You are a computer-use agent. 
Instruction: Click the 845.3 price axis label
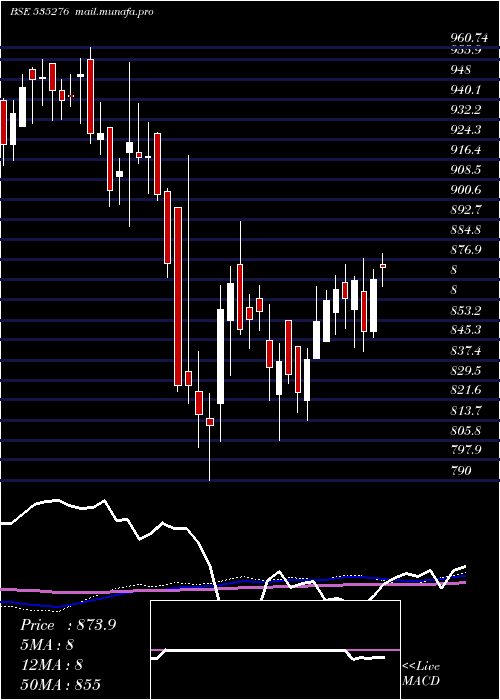[x=465, y=330]
